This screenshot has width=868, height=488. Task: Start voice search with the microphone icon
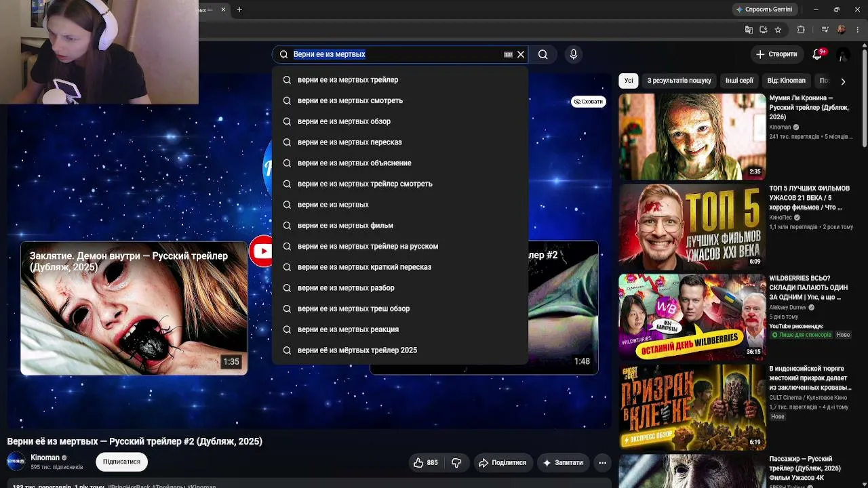click(574, 54)
